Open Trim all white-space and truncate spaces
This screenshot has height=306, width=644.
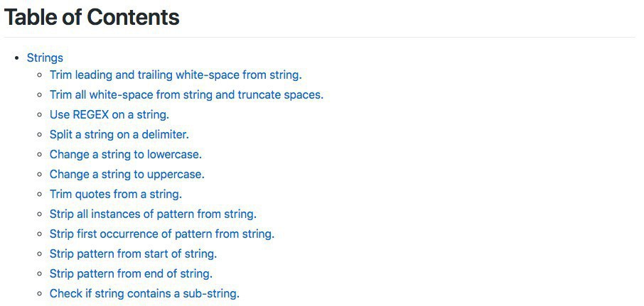pos(186,94)
